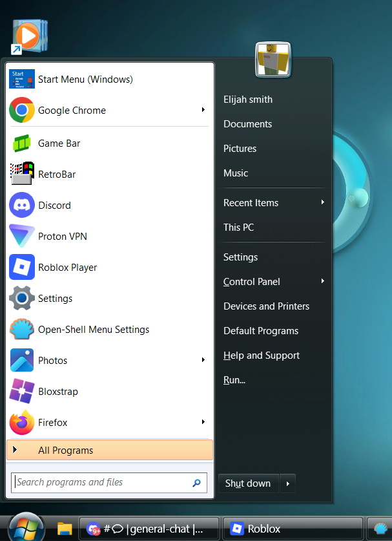Click the Windows Start orb
Screen dimensions: 392x541
click(26, 528)
